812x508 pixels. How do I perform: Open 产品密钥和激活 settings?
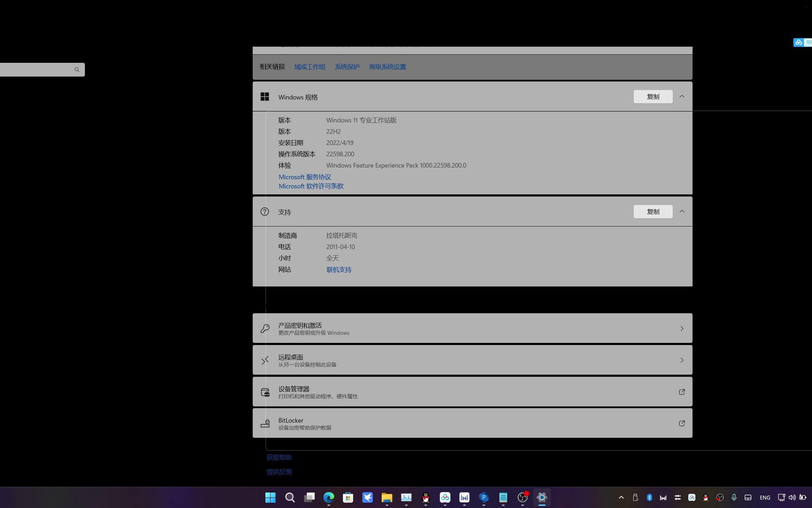[x=473, y=328]
